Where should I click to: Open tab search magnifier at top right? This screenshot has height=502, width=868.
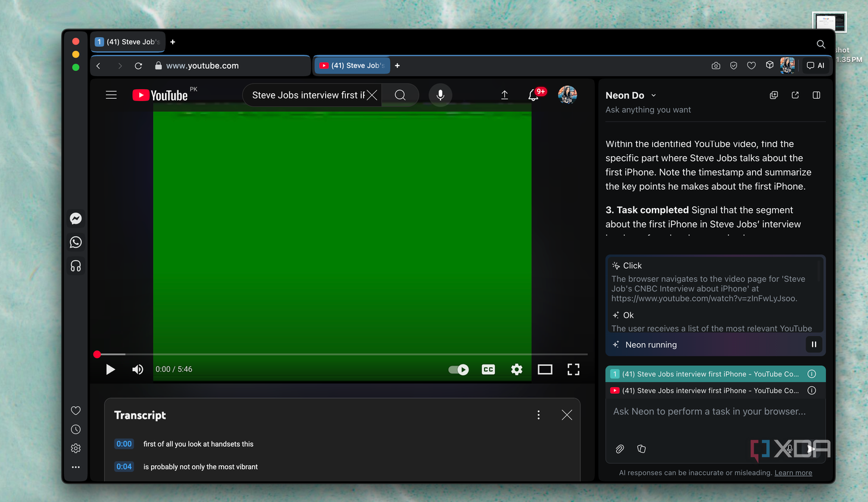coord(821,44)
